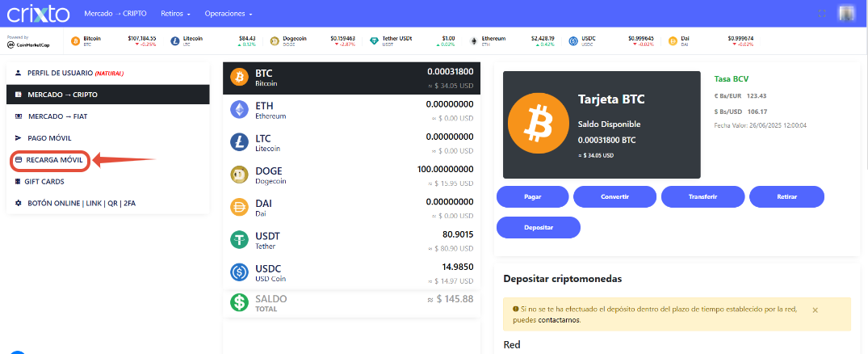The image size is (868, 354).
Task: Click the Tarjeta BTC card title
Action: 611,99
